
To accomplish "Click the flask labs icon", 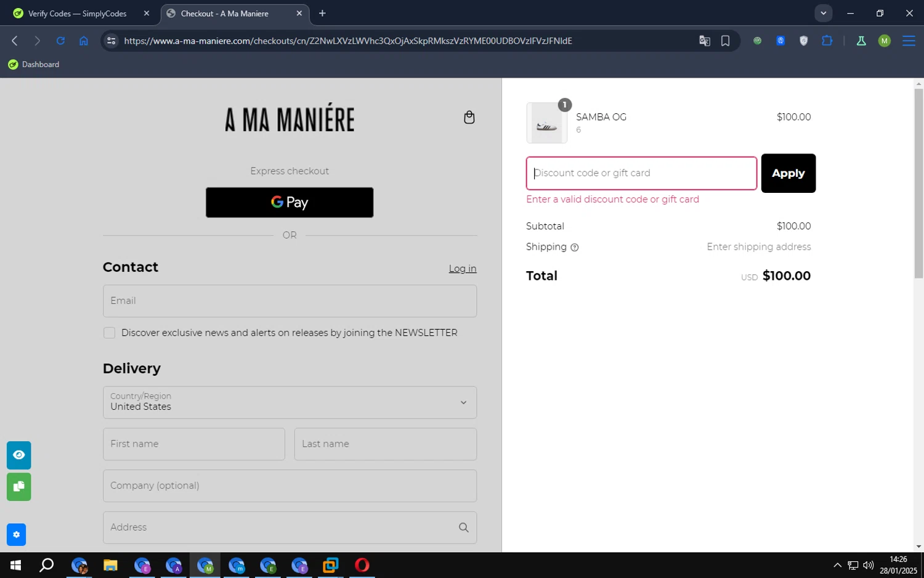I will click(861, 41).
